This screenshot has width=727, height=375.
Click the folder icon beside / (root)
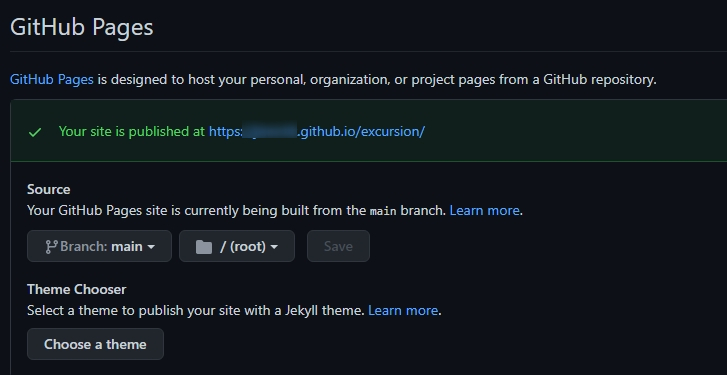pyautogui.click(x=204, y=247)
